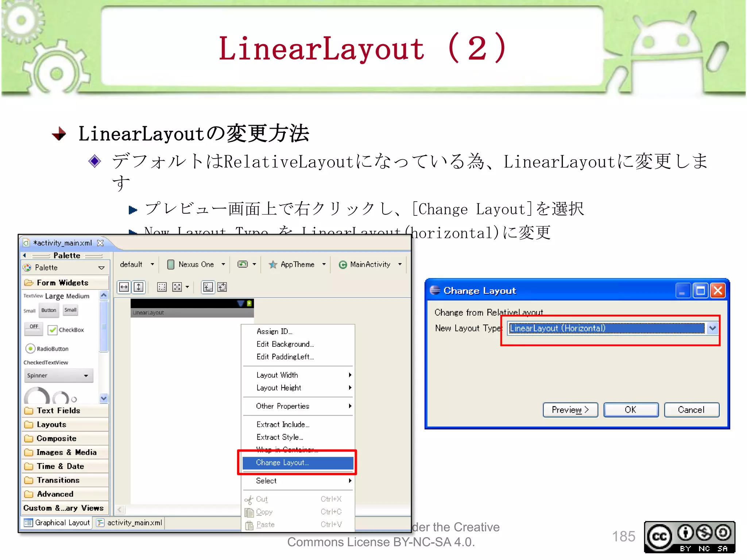Collapse the Form Widgets folder
This screenshot has width=747, height=560.
click(x=66, y=283)
